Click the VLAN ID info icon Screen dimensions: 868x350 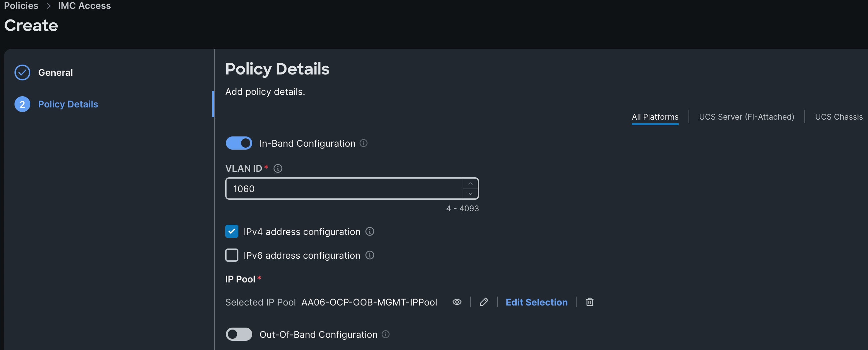[x=278, y=168]
